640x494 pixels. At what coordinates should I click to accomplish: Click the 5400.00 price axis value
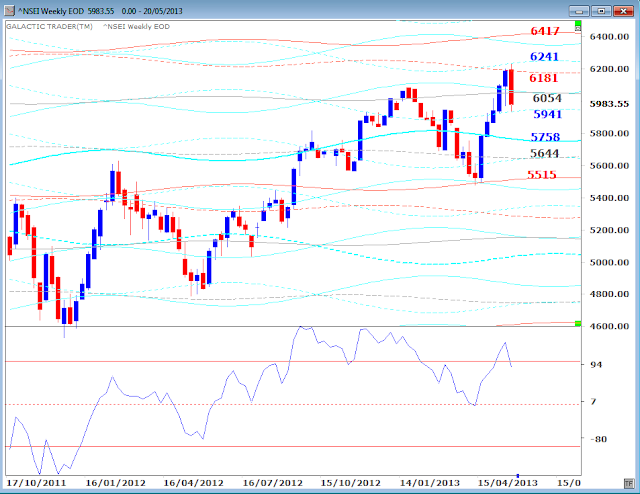pyautogui.click(x=609, y=198)
